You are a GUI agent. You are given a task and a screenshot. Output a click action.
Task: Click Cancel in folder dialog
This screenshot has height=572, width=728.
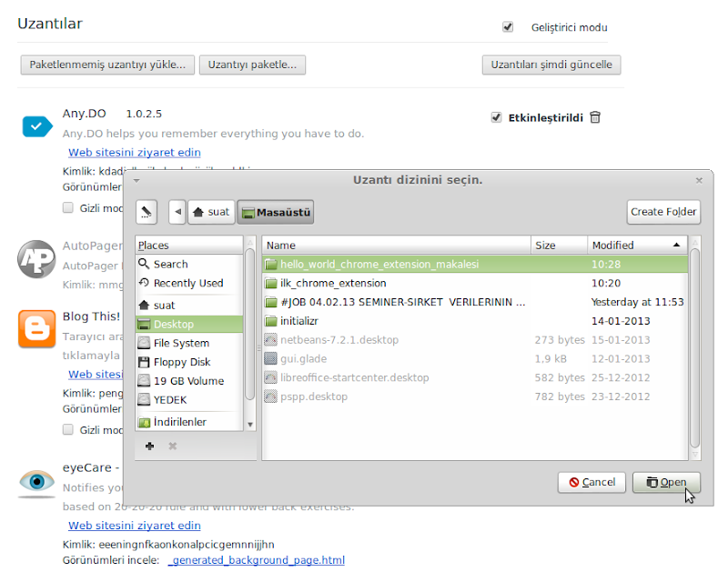pyautogui.click(x=592, y=483)
